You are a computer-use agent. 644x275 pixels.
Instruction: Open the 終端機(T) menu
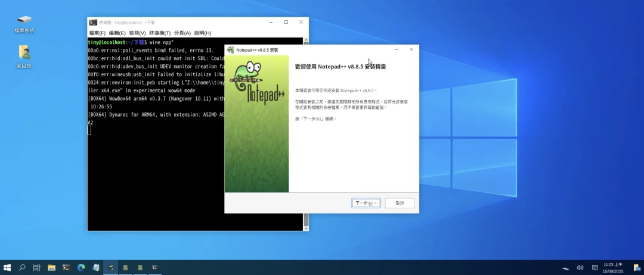click(160, 33)
